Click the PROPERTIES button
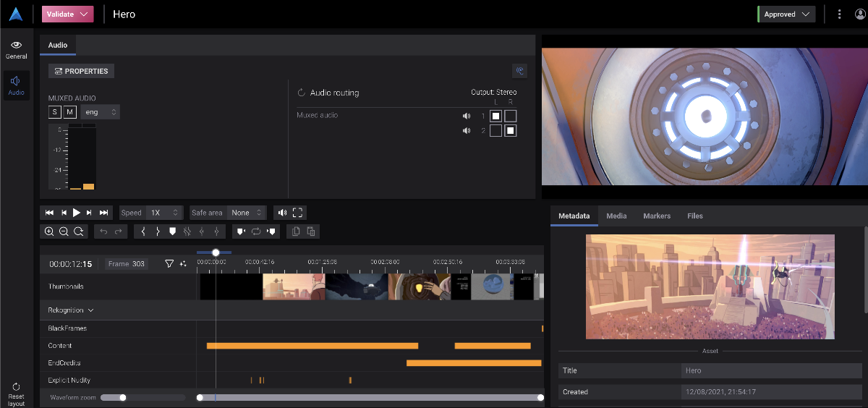868x408 pixels. click(x=81, y=71)
